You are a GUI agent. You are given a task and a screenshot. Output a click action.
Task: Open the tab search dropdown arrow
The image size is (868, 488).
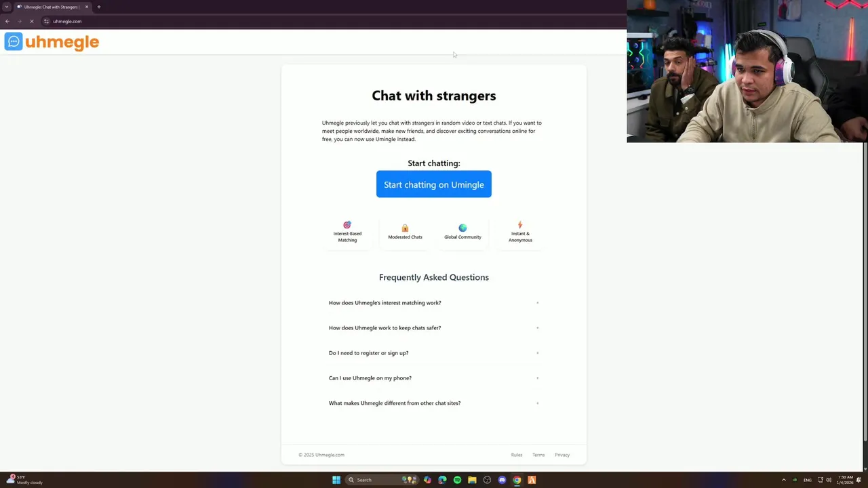7,7
